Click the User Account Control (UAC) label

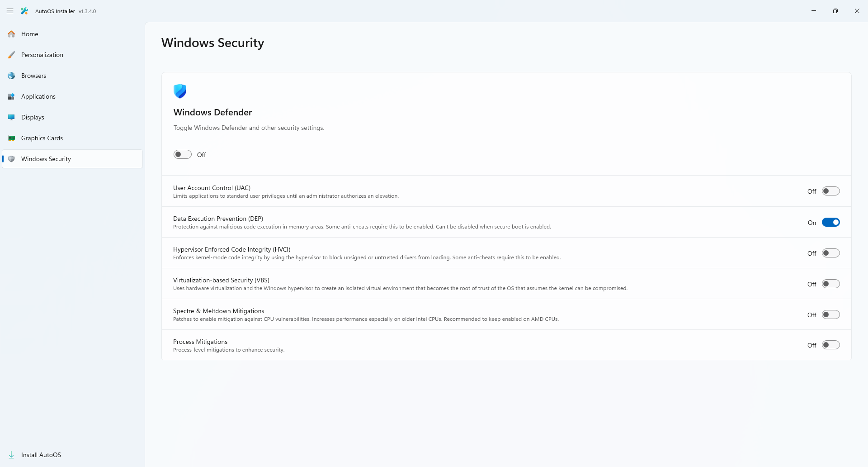212,188
